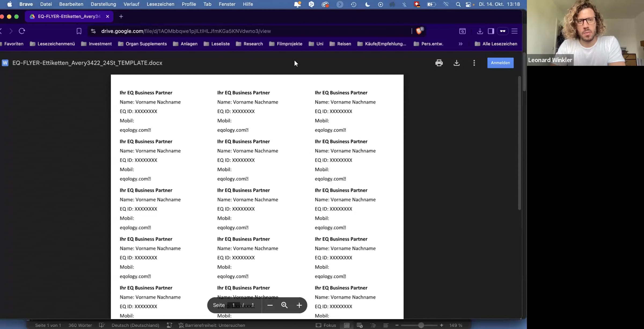Open the Darstellung menu
This screenshot has height=329, width=644.
tap(103, 4)
